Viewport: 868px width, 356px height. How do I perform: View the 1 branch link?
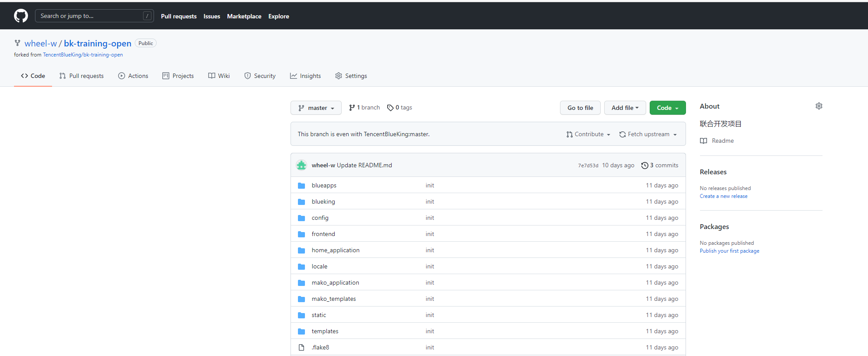pyautogui.click(x=364, y=108)
